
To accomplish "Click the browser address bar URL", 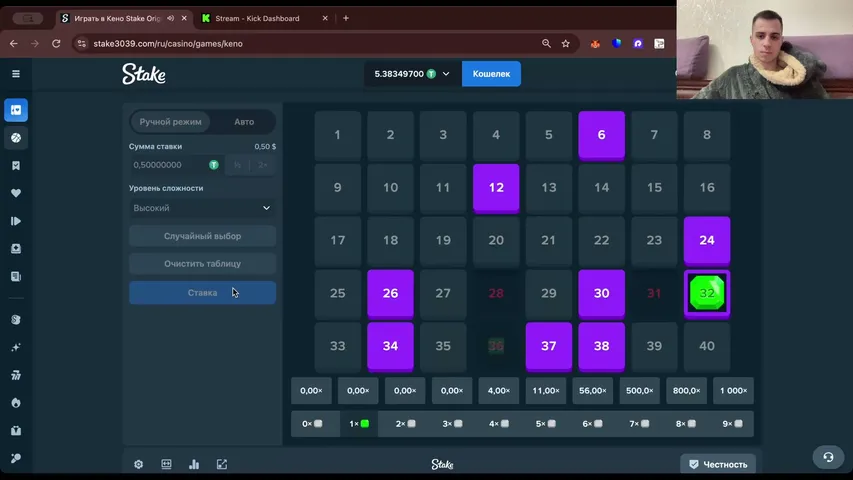I will click(168, 44).
